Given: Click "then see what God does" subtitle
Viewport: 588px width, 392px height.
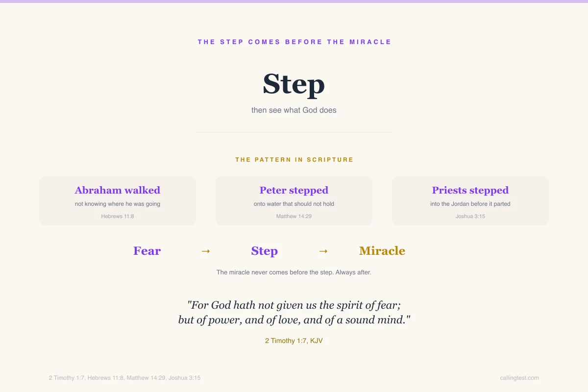Looking at the screenshot, I should (x=294, y=110).
